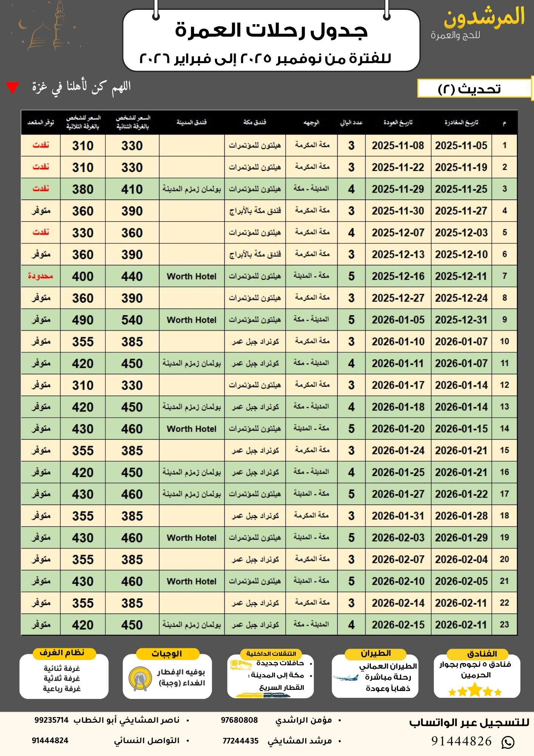The width and height of the screenshot is (534, 756).
Task: Click the yellow bus icon
Action: 241,665
